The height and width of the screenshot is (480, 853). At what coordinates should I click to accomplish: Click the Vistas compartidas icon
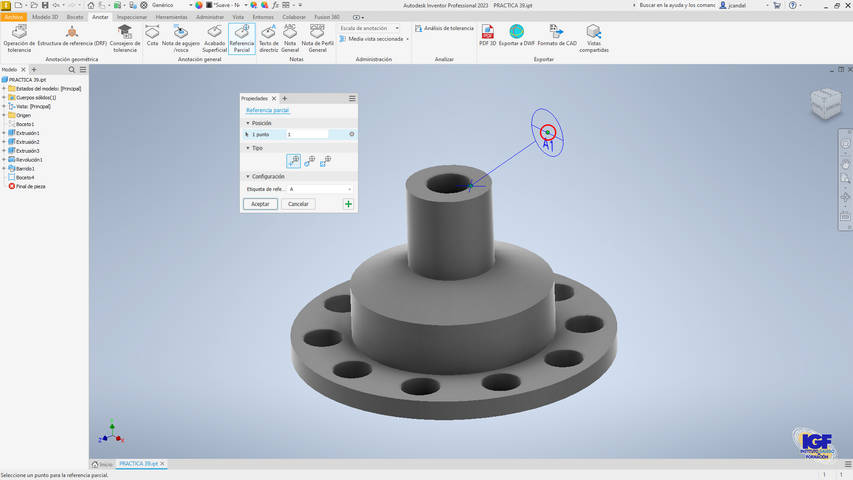(x=593, y=38)
